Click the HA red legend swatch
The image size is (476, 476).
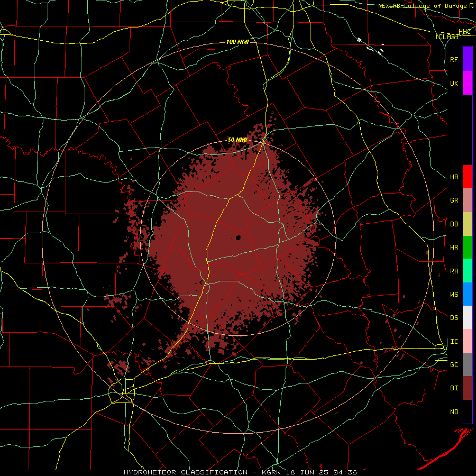(x=467, y=177)
